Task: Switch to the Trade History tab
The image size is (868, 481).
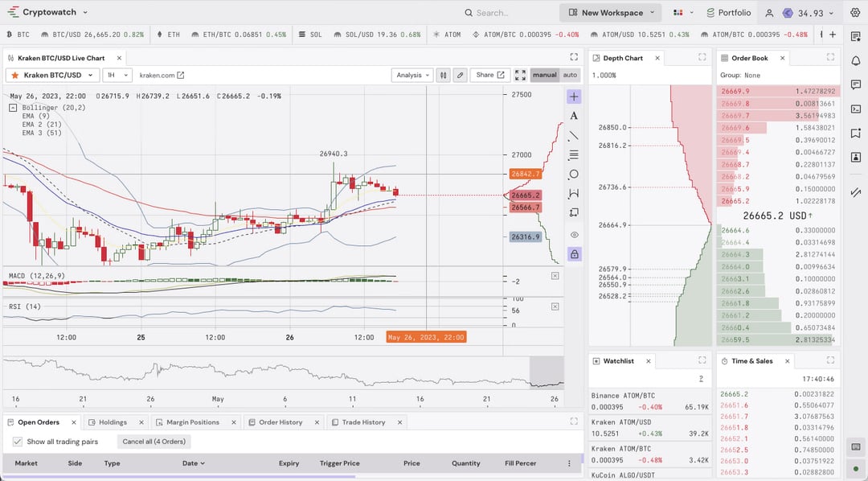Action: 363,422
